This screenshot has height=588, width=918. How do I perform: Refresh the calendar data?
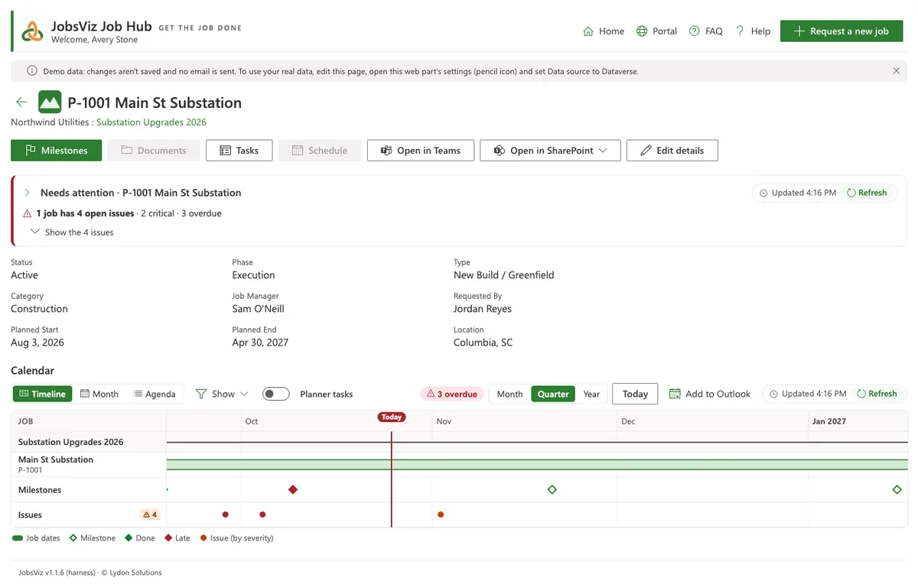point(877,394)
